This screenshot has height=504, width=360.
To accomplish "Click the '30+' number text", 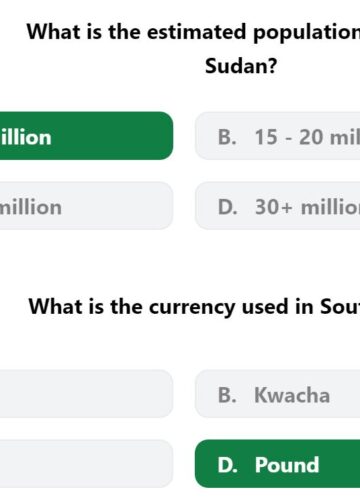I will (274, 207).
